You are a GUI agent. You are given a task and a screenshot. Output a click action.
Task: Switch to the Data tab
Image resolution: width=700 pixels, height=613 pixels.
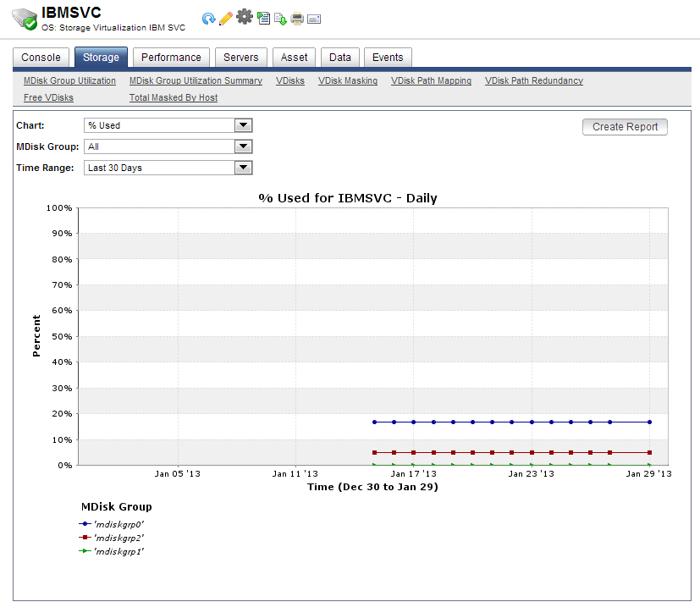coord(339,57)
